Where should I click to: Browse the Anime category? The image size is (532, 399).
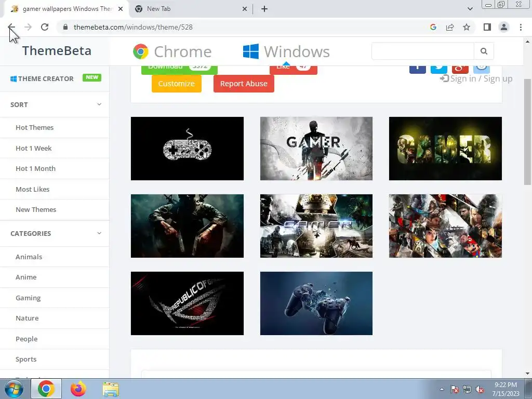pos(26,277)
